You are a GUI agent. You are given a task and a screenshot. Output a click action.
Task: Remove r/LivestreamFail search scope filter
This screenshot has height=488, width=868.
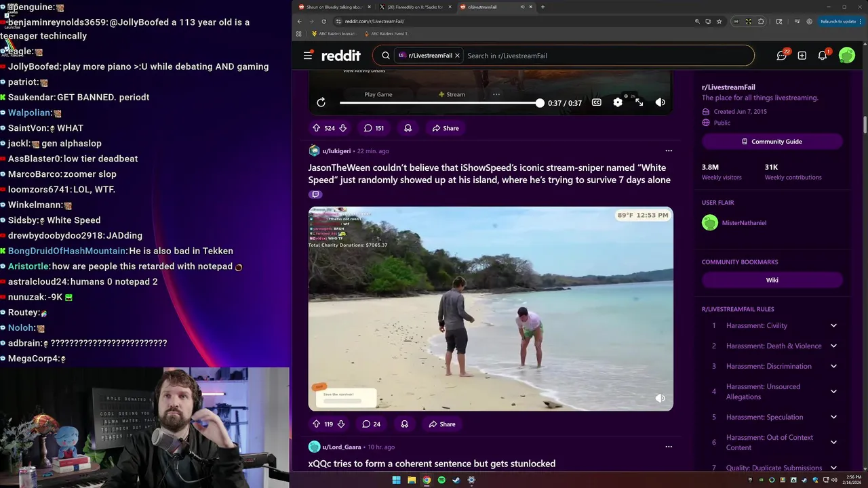[457, 56]
